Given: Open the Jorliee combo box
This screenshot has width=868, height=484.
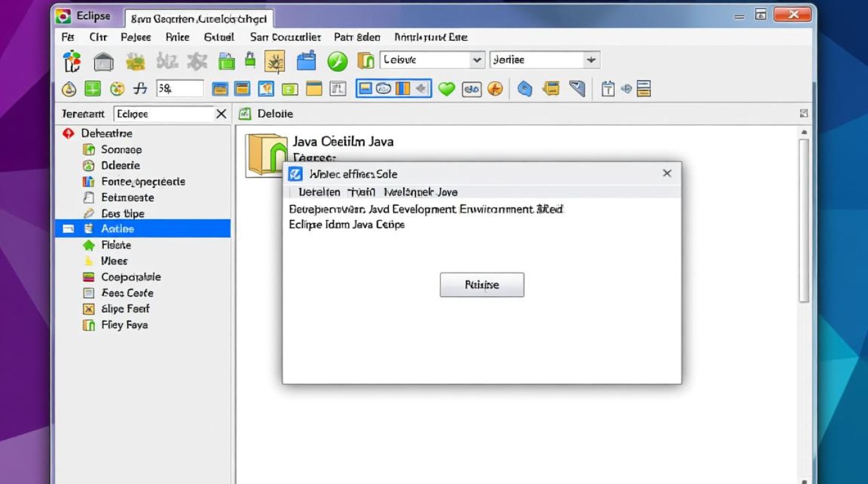Looking at the screenshot, I should tap(590, 59).
